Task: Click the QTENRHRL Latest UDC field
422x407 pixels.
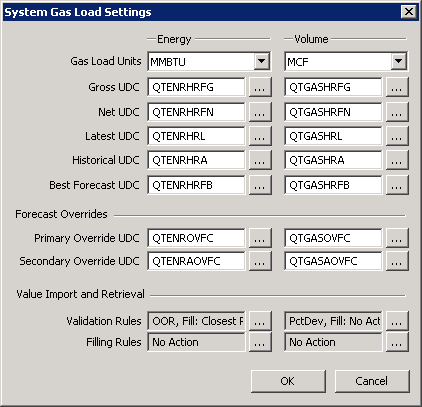Action: pyautogui.click(x=196, y=136)
